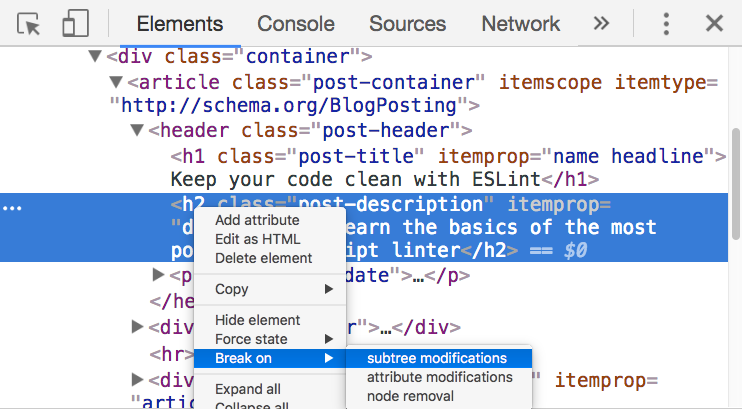Choose Expand all
The height and width of the screenshot is (409, 742).
[270, 389]
